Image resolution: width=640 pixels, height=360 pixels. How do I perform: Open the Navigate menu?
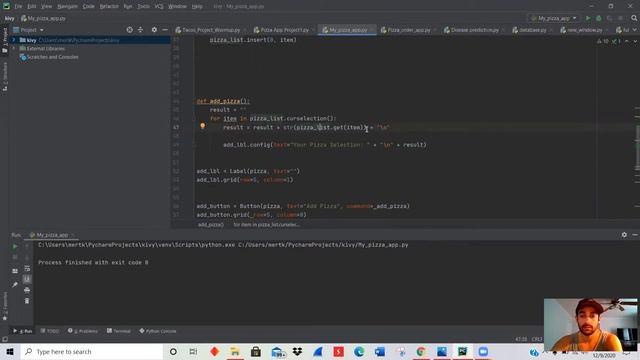point(67,7)
